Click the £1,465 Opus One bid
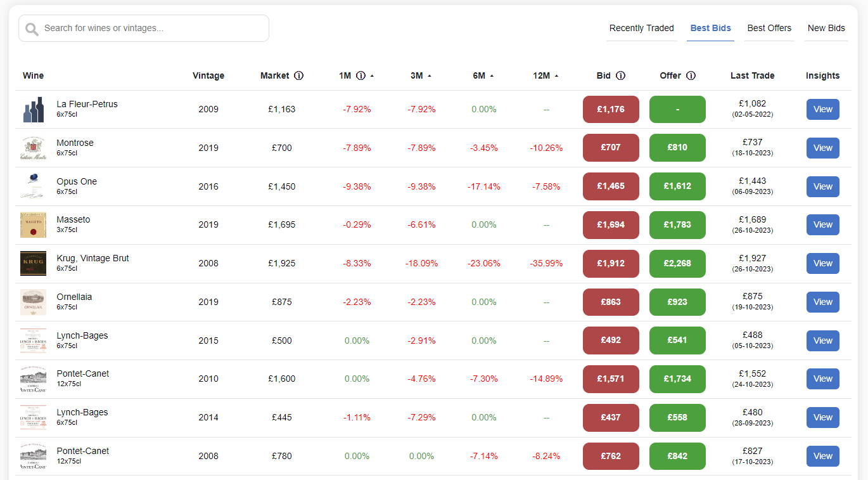Image resolution: width=868 pixels, height=480 pixels. click(611, 186)
